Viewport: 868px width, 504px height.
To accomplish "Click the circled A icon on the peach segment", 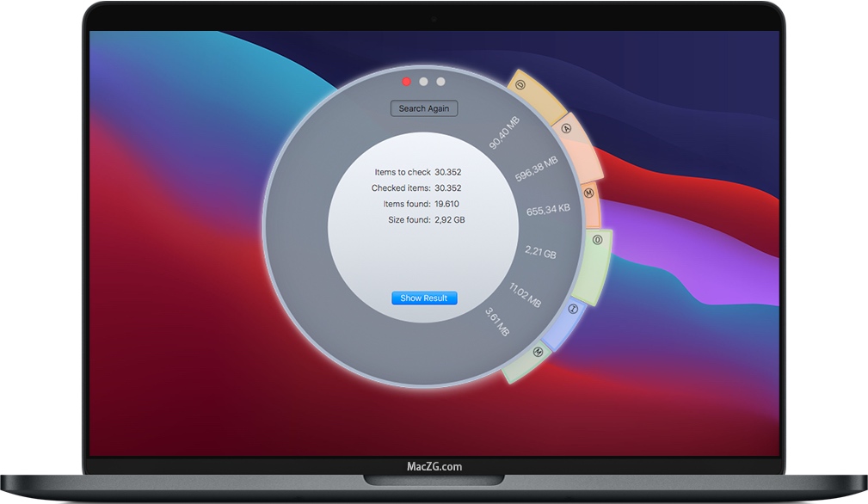I will (566, 127).
